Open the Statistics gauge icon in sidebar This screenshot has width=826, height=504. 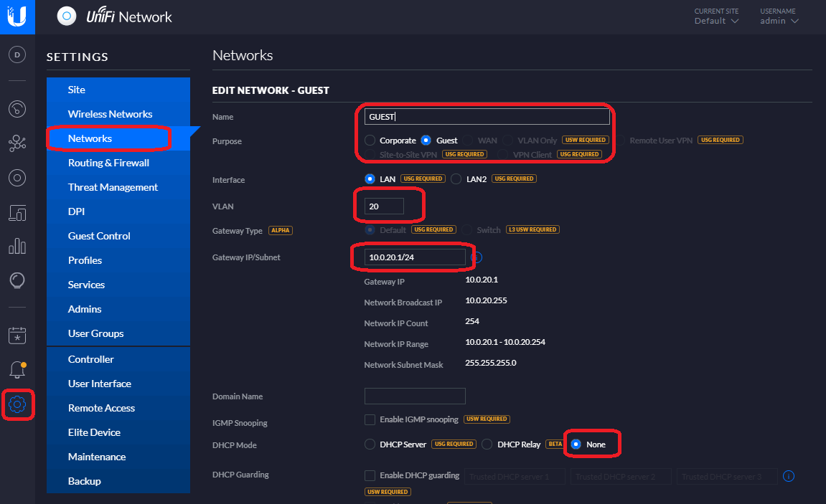pyautogui.click(x=17, y=109)
